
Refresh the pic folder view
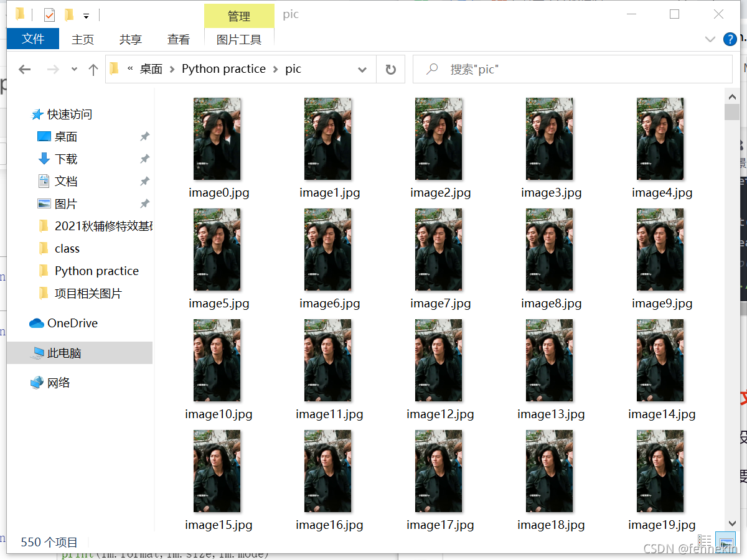[391, 70]
